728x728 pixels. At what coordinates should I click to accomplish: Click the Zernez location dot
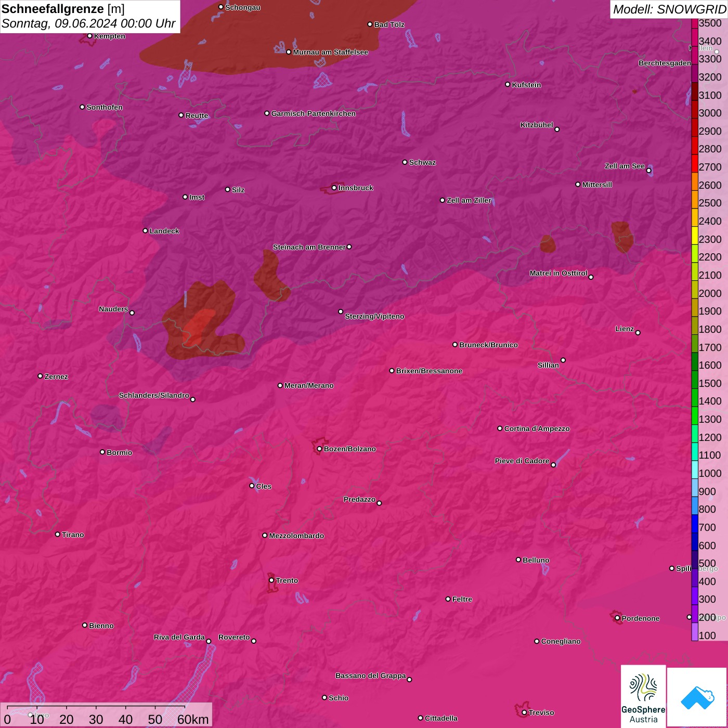tap(40, 376)
